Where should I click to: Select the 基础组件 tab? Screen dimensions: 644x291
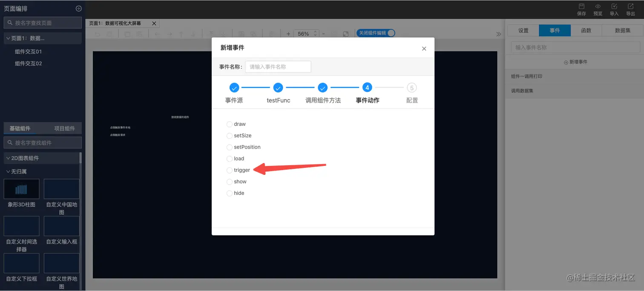click(20, 128)
